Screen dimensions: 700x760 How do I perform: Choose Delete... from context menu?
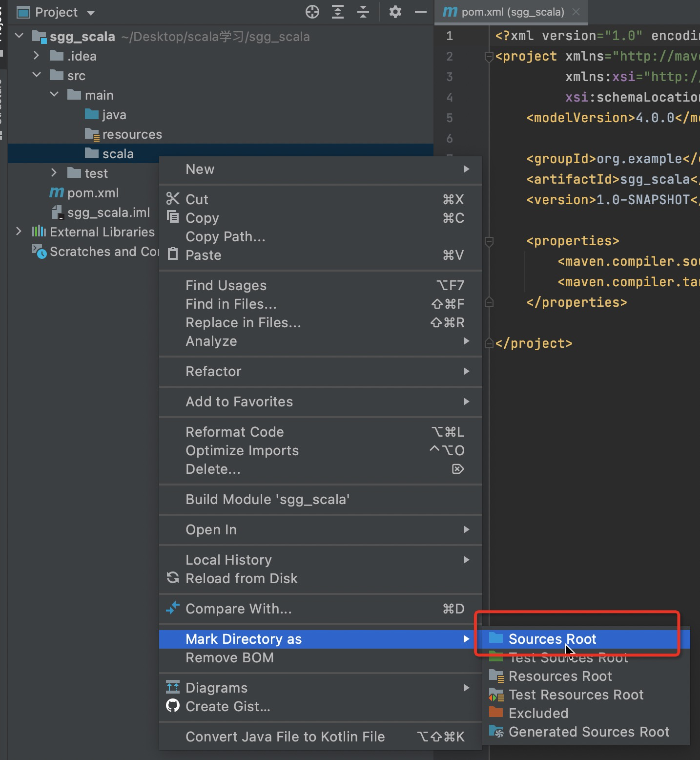tap(321, 469)
